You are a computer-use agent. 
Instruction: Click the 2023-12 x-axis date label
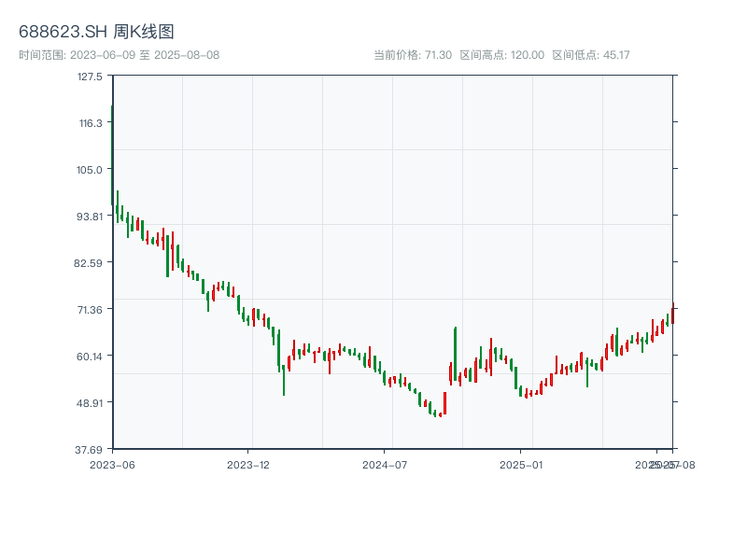[248, 464]
